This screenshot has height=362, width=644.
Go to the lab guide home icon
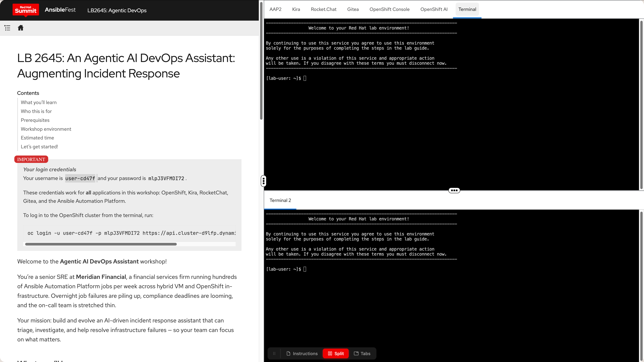20,28
